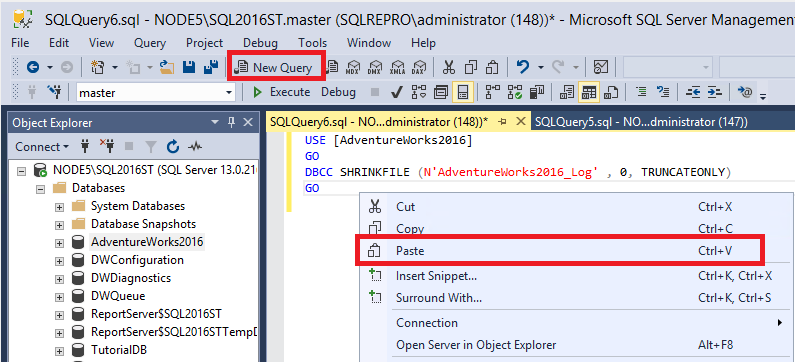This screenshot has height=364, width=795.
Task: Click the Navigate Backward arrow icon
Action: [33, 67]
